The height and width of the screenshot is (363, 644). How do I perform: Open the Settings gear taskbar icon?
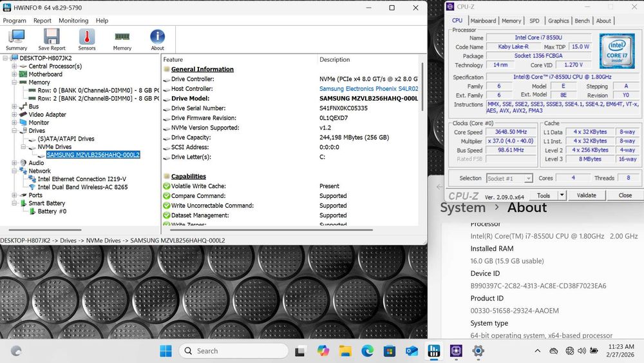pyautogui.click(x=478, y=351)
